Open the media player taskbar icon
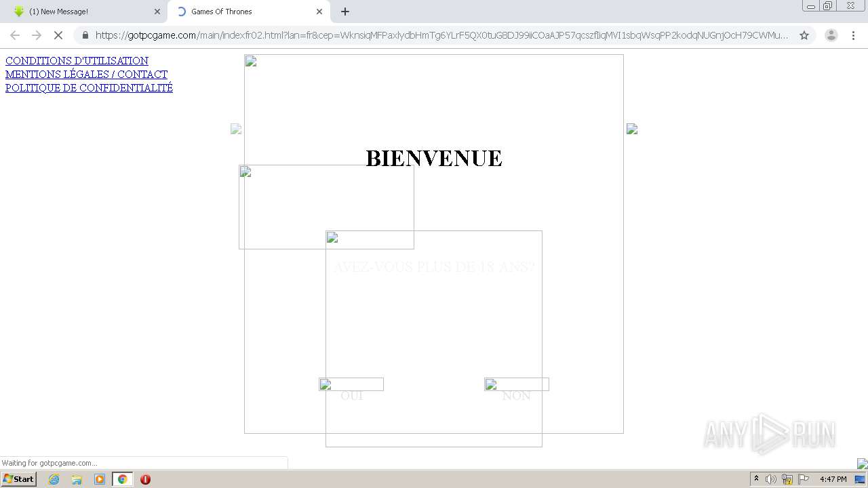 pos(100,479)
